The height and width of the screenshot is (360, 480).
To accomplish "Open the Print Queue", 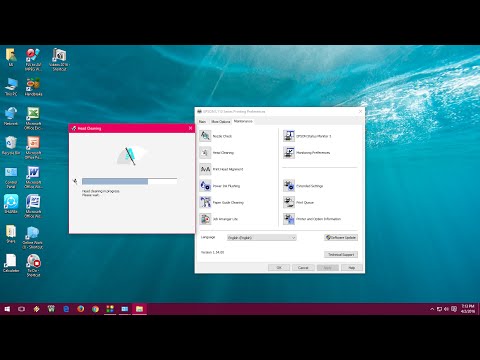I will pos(289,202).
